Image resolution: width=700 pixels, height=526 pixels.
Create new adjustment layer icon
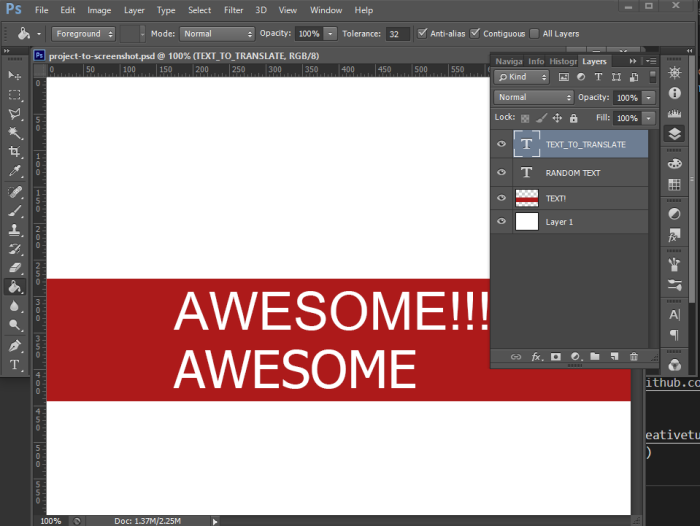(575, 356)
